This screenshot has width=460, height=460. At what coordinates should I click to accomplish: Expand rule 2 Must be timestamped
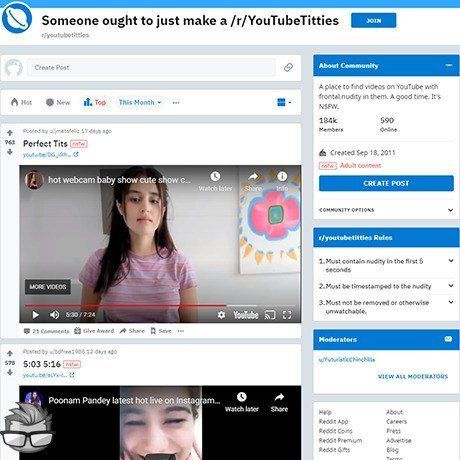tap(386, 286)
